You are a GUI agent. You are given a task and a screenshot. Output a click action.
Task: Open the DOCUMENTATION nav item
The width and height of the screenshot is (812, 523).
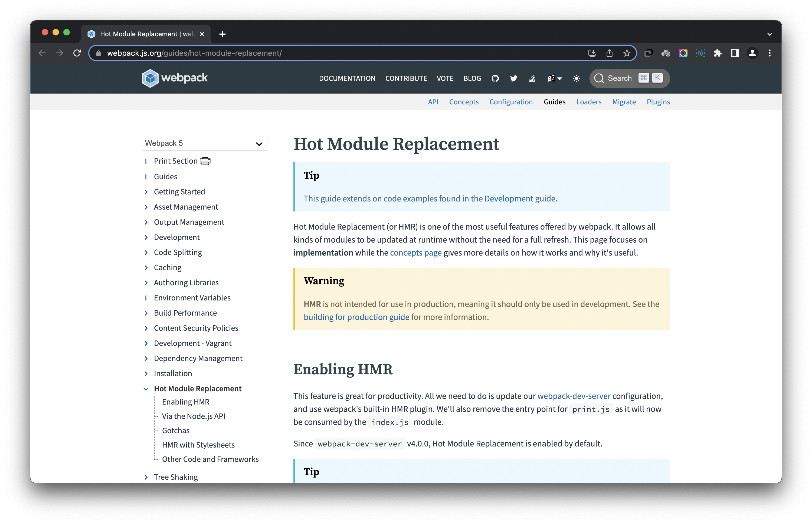click(x=347, y=78)
